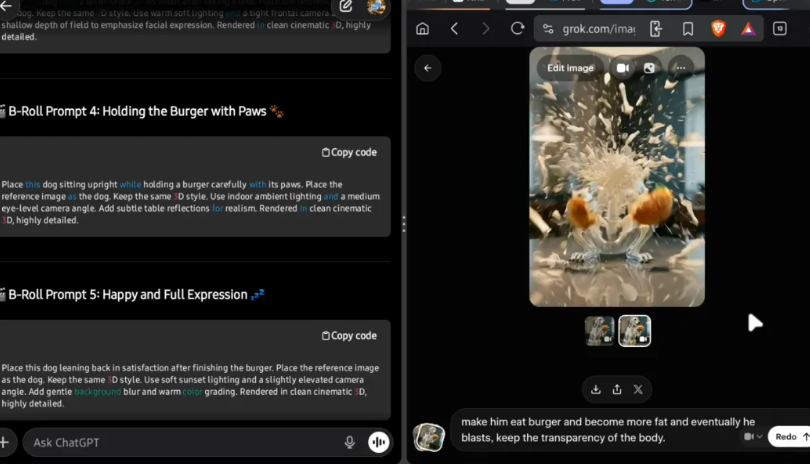Click the browser home icon

(422, 29)
